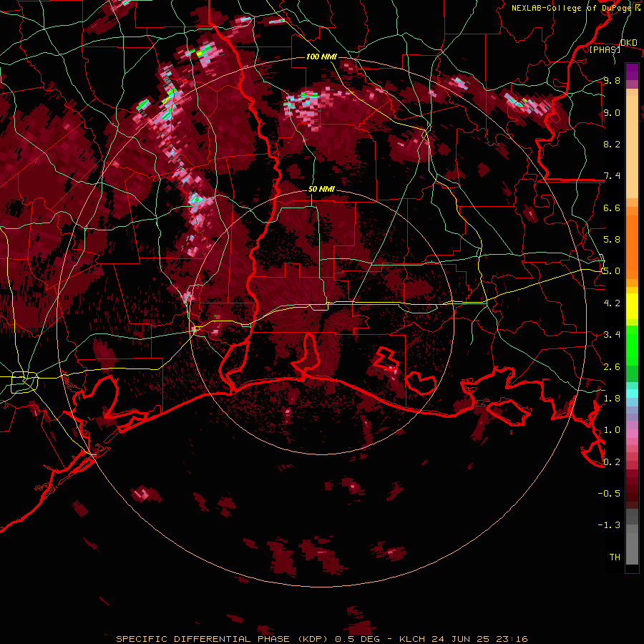Image resolution: width=644 pixels, height=644 pixels.
Task: Click the 50 NMI range ring label
Action: pyautogui.click(x=321, y=189)
